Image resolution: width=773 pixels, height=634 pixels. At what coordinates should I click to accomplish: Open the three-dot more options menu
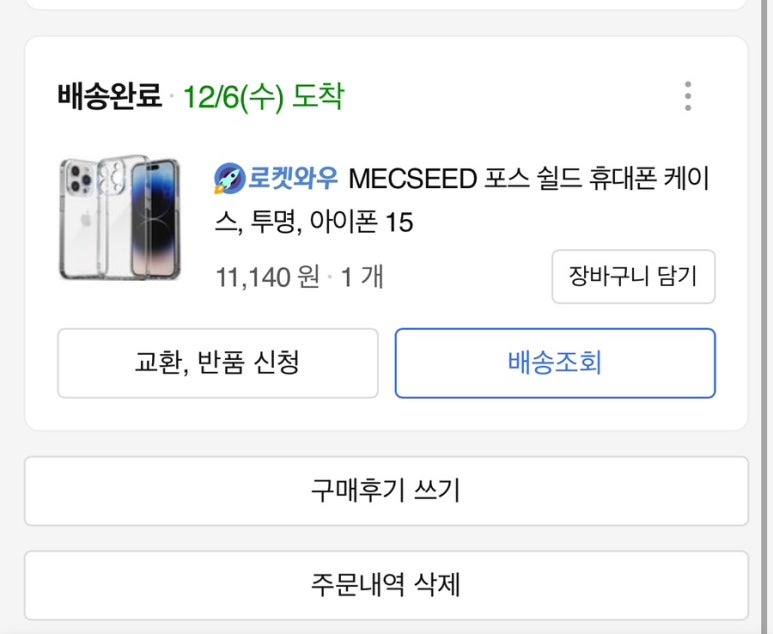(688, 96)
